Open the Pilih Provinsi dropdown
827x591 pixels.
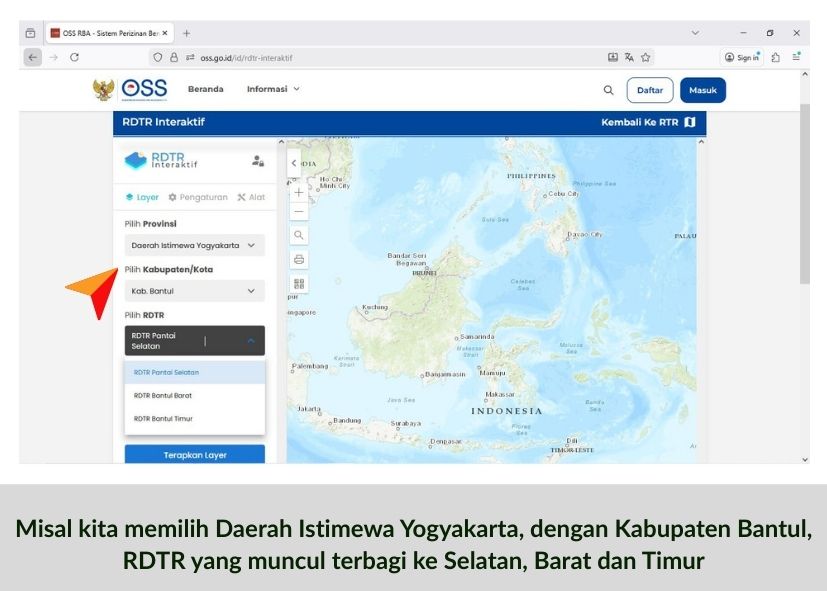(x=194, y=245)
